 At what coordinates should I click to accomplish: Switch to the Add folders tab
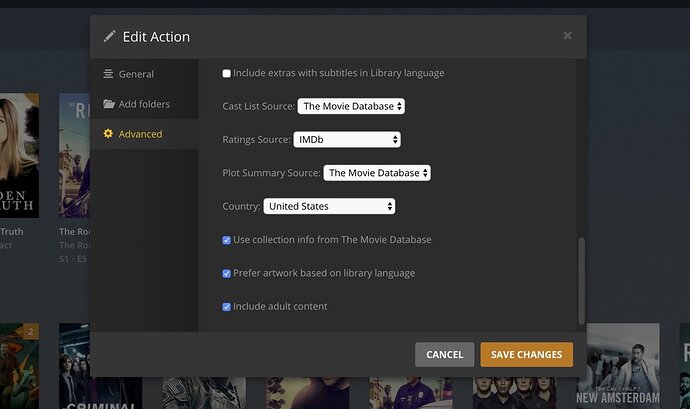click(x=144, y=104)
